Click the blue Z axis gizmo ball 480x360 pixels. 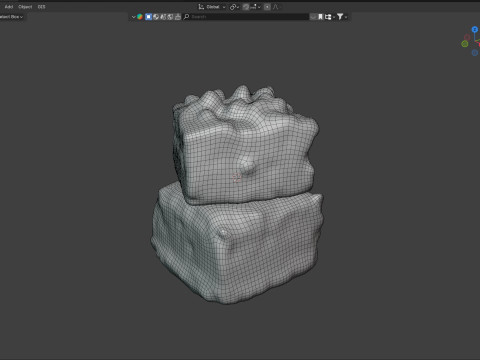click(x=475, y=30)
